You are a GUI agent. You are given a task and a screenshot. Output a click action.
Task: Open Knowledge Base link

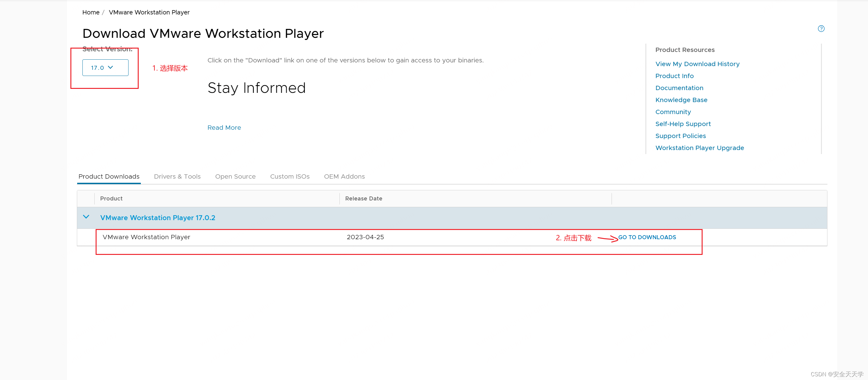click(681, 100)
